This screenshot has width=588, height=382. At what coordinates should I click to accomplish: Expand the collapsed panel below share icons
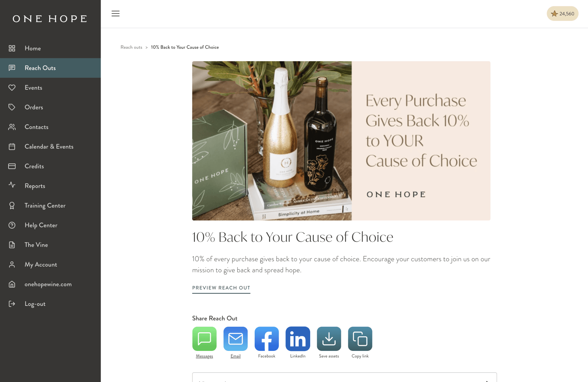coord(344,378)
